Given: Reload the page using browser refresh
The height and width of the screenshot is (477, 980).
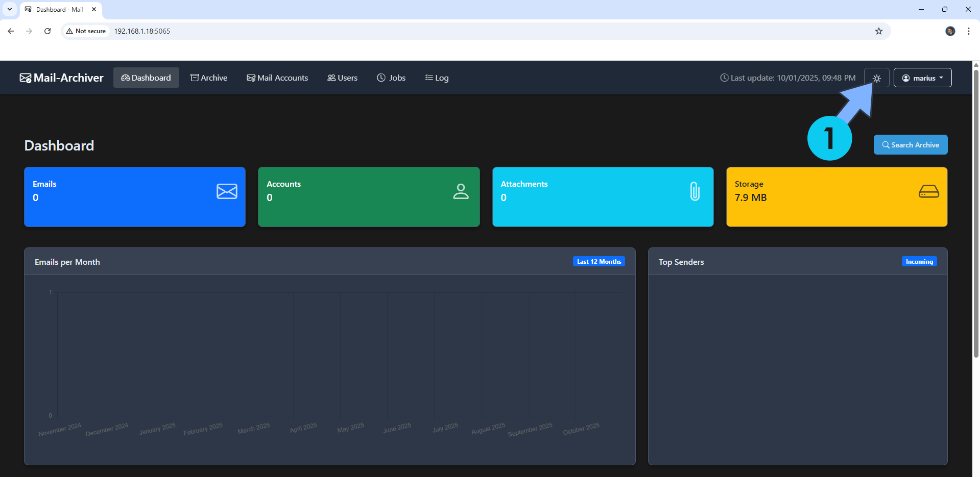Looking at the screenshot, I should click(47, 31).
